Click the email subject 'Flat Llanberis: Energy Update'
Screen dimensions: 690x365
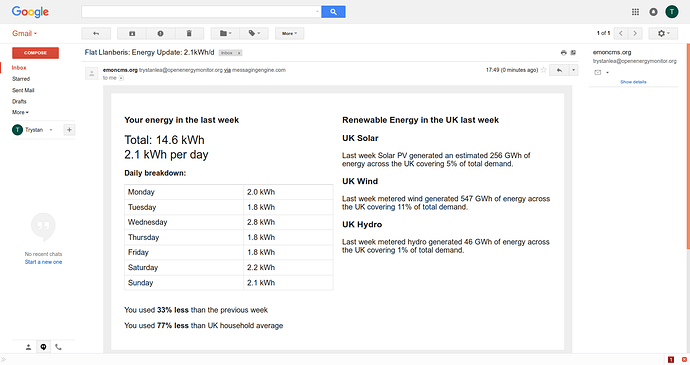point(149,52)
